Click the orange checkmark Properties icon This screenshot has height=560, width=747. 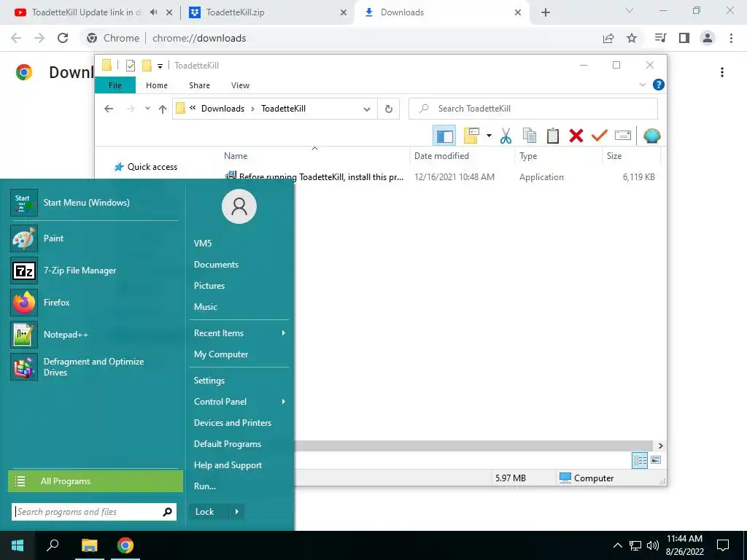600,136
